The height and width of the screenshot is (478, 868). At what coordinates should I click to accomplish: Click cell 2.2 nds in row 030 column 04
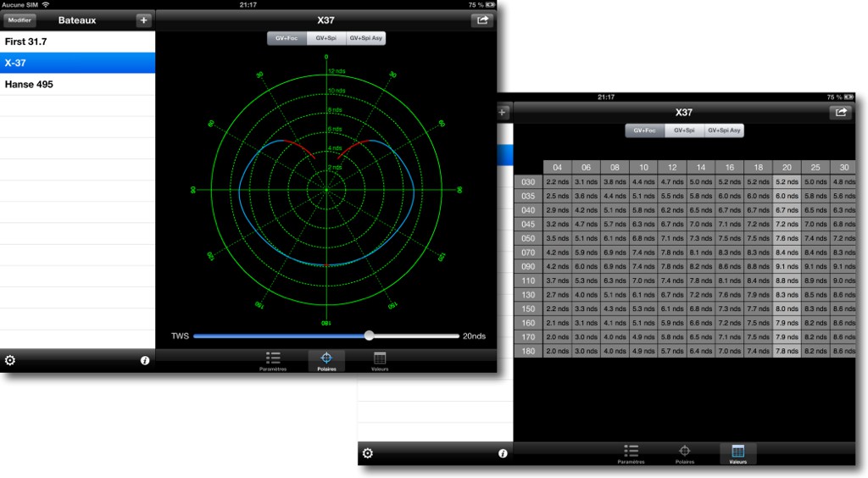[558, 182]
